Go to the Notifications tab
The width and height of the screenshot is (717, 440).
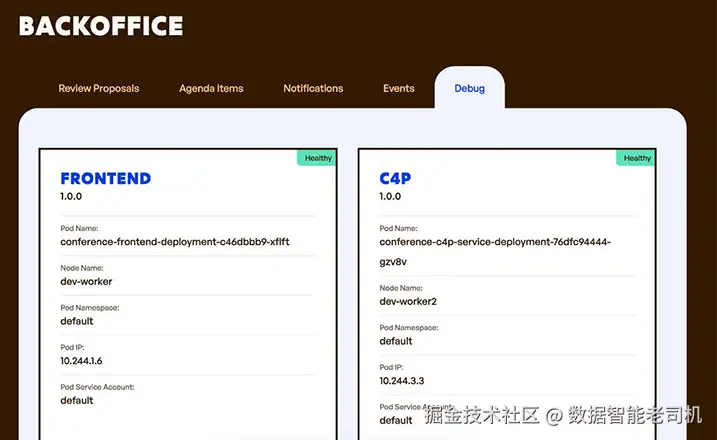click(x=313, y=88)
